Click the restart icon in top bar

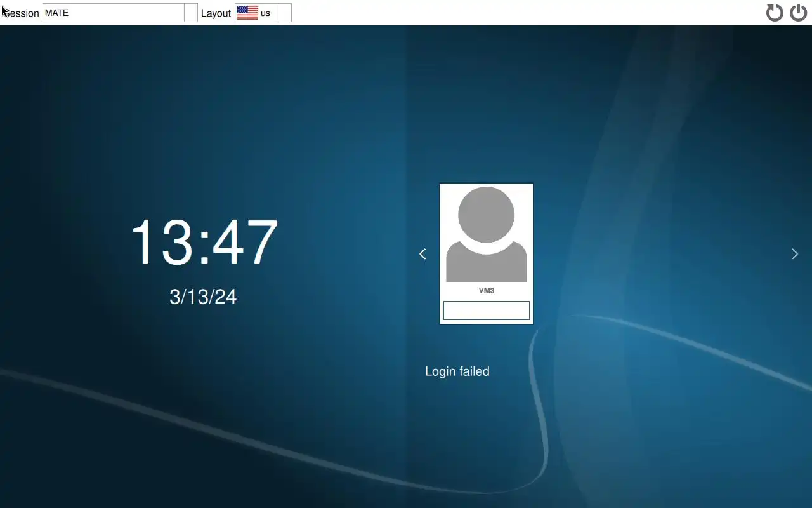click(775, 13)
